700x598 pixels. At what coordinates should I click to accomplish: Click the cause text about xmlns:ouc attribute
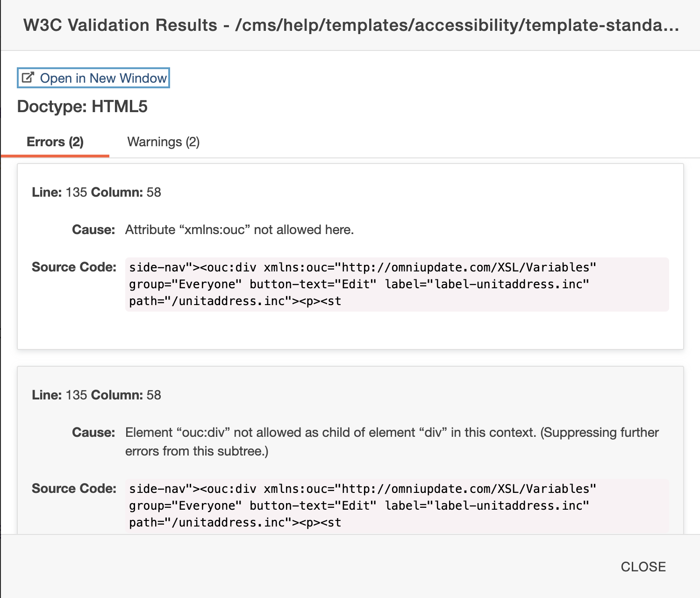(x=239, y=230)
